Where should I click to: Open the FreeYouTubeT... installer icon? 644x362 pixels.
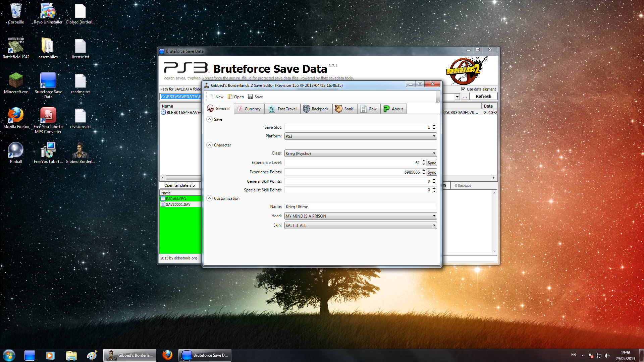(48, 153)
